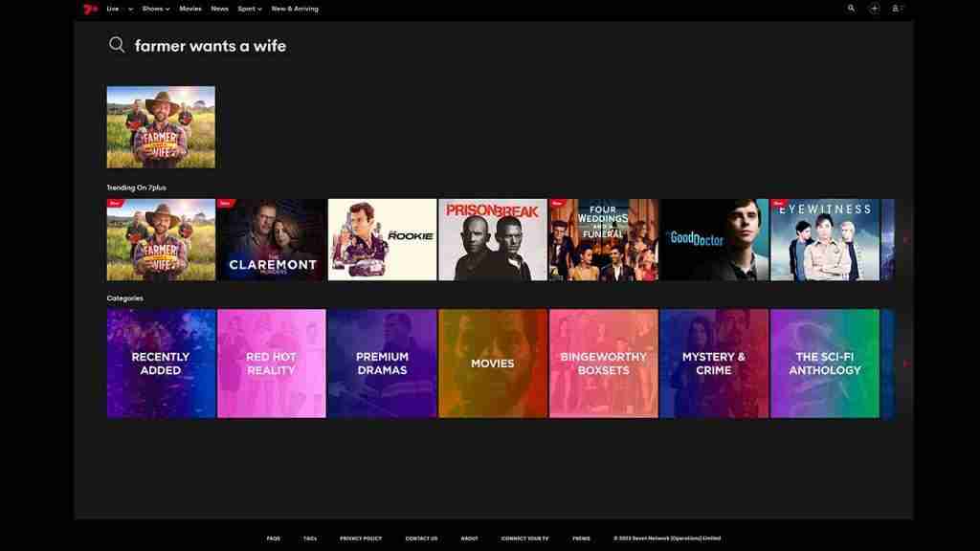980x551 pixels.
Task: Open Eyewitness show thumbnail
Action: point(824,240)
